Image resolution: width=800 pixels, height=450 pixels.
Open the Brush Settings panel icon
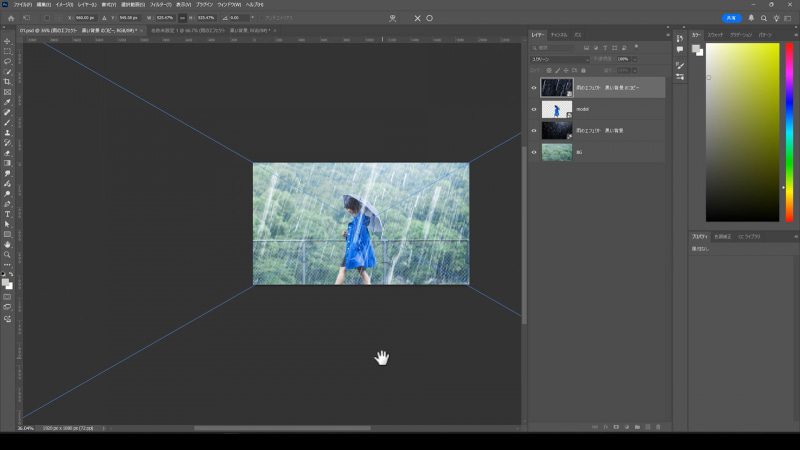(680, 65)
